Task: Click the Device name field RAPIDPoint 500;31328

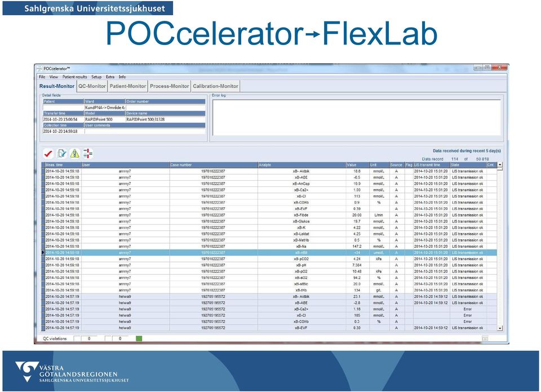Action: (x=165, y=119)
